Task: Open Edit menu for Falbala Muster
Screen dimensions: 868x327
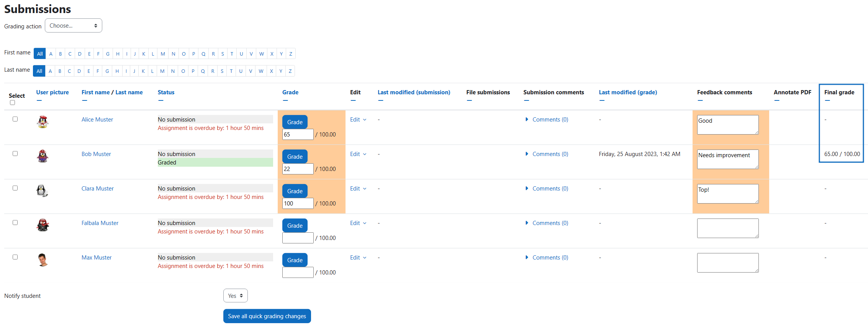Action: pyautogui.click(x=358, y=223)
